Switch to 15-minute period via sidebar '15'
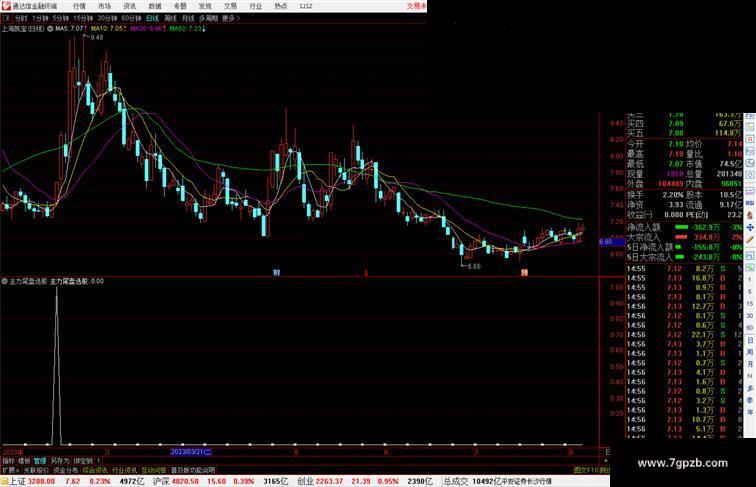 (x=750, y=304)
